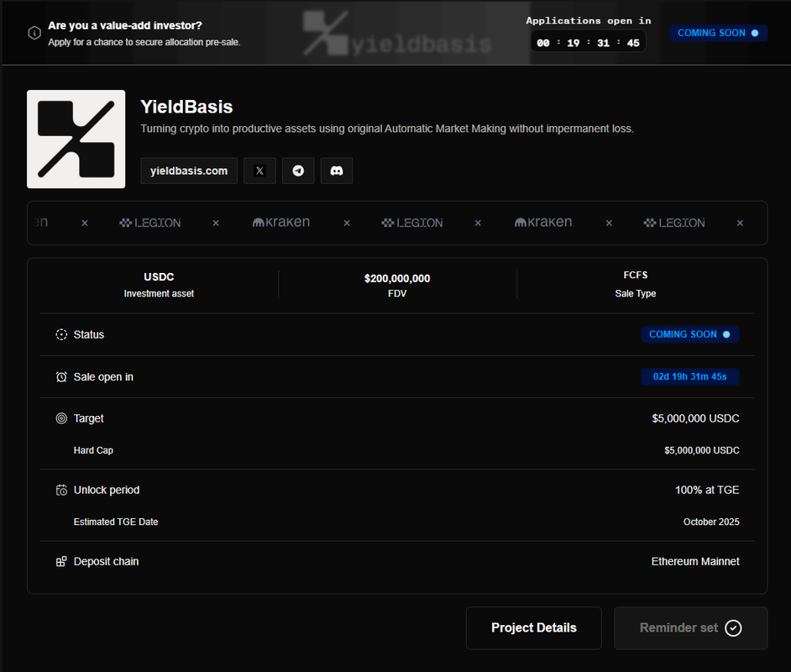Click the FCFS Sale Type value
791x672 pixels.
(635, 276)
